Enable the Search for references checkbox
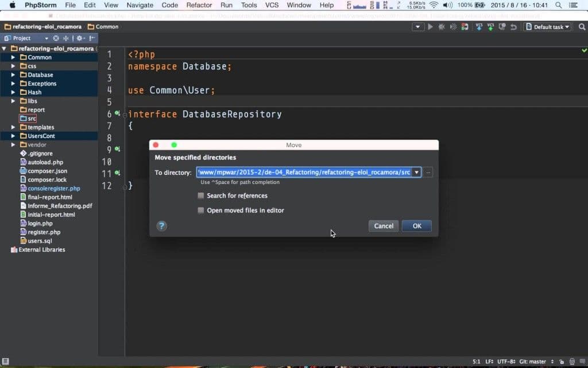588x368 pixels. tap(201, 195)
